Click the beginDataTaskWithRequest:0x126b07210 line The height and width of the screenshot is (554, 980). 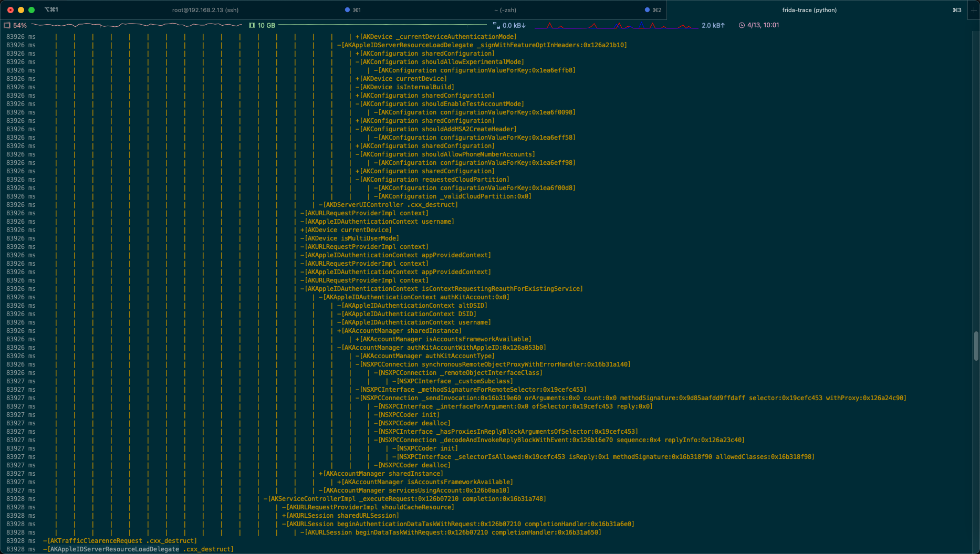[451, 532]
